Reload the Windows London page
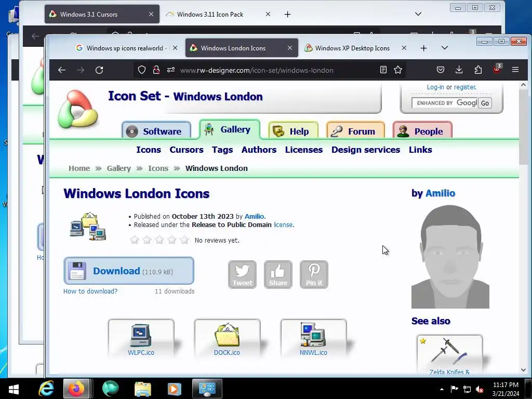 tap(99, 70)
